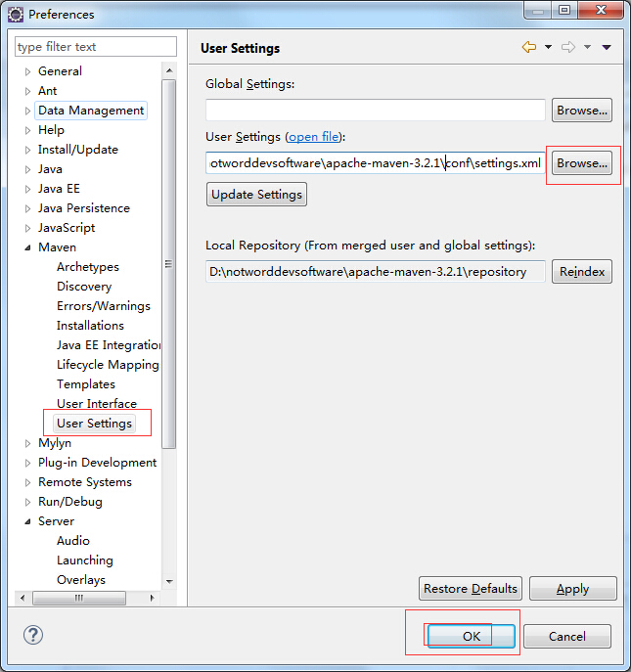
Task: Click the Preferences window title icon
Action: click(x=16, y=15)
